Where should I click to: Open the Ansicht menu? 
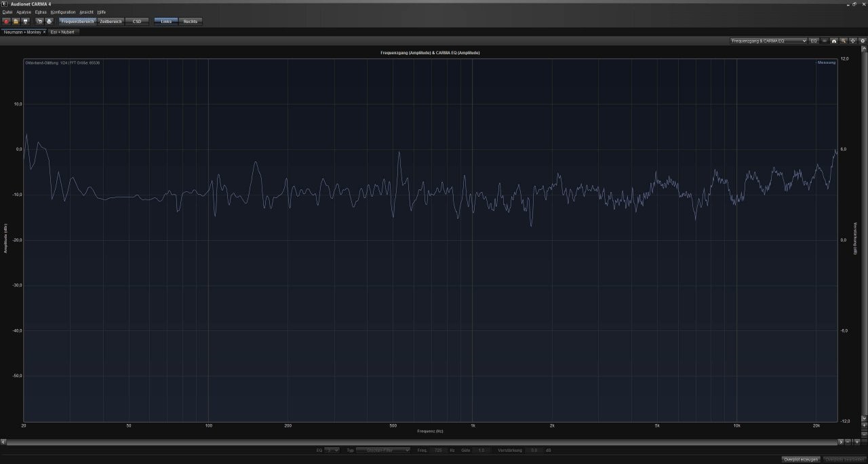87,12
